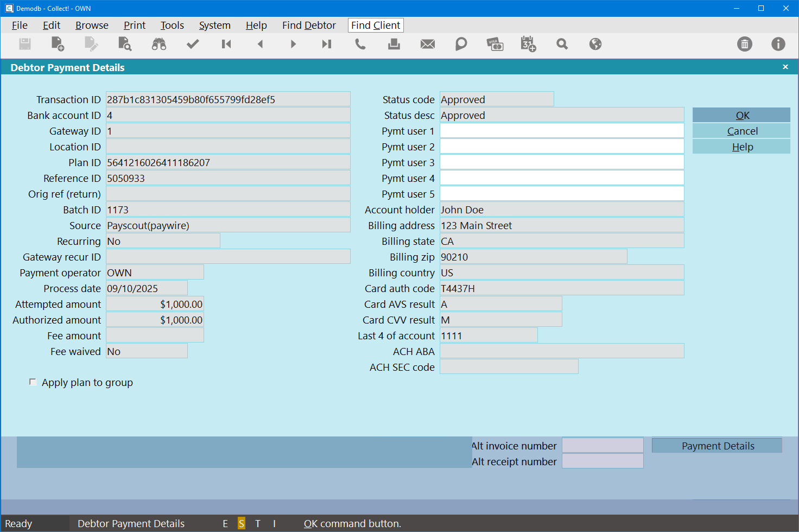Open the Browse menu

coord(92,26)
